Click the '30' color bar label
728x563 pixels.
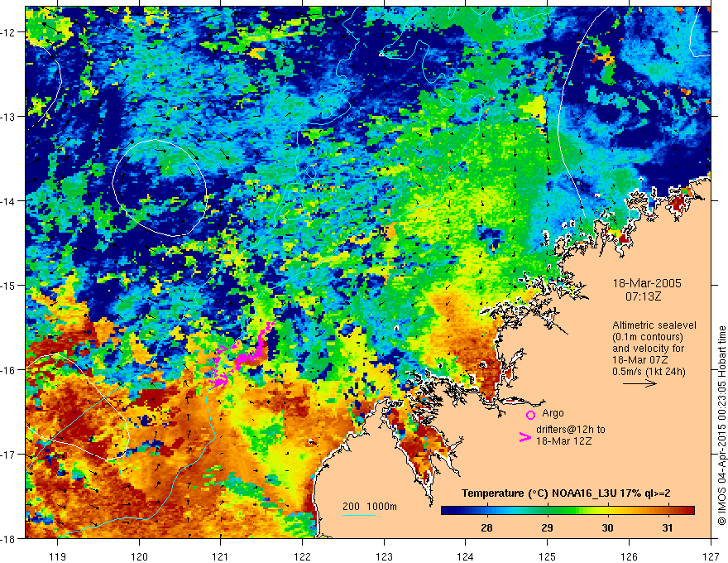[607, 527]
